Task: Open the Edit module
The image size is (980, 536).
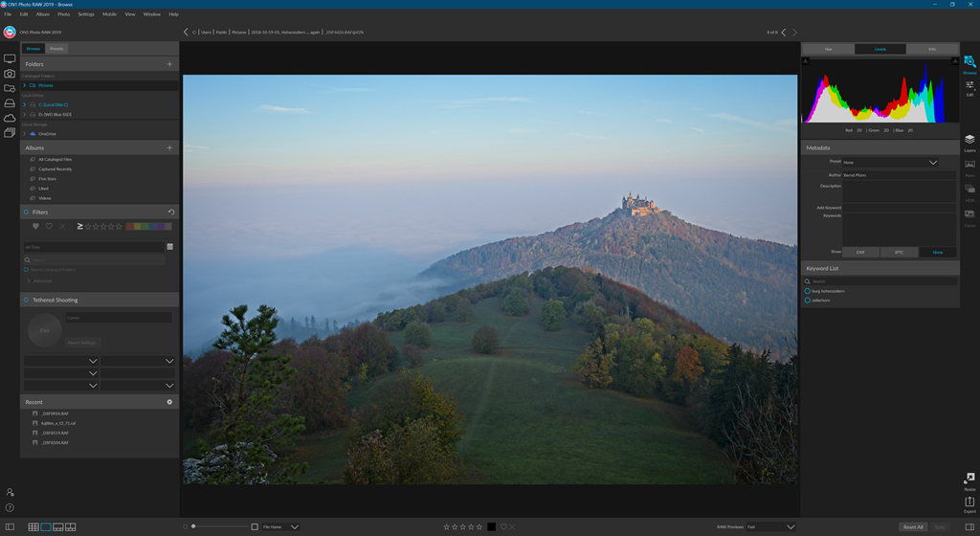Action: click(969, 87)
